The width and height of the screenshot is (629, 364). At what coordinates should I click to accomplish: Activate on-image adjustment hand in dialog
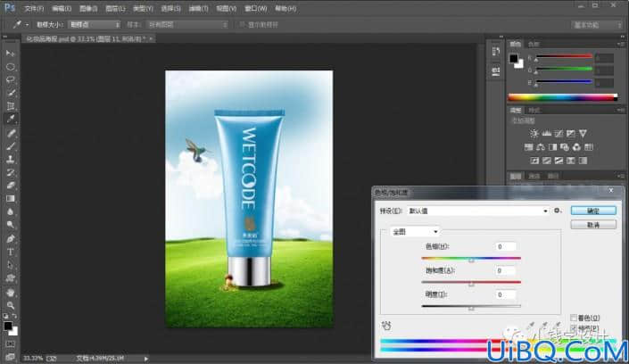pyautogui.click(x=386, y=326)
